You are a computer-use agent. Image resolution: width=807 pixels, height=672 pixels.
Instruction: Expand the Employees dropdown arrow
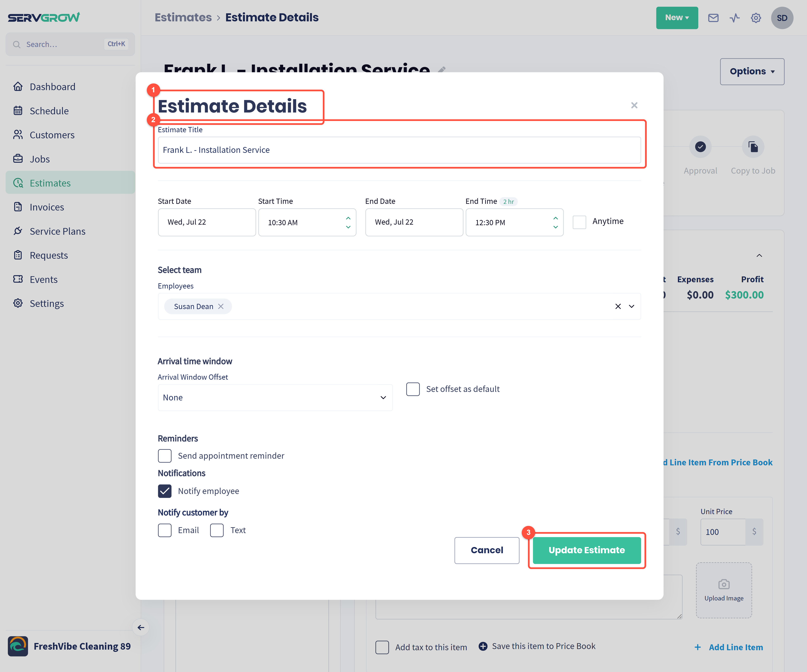(631, 306)
